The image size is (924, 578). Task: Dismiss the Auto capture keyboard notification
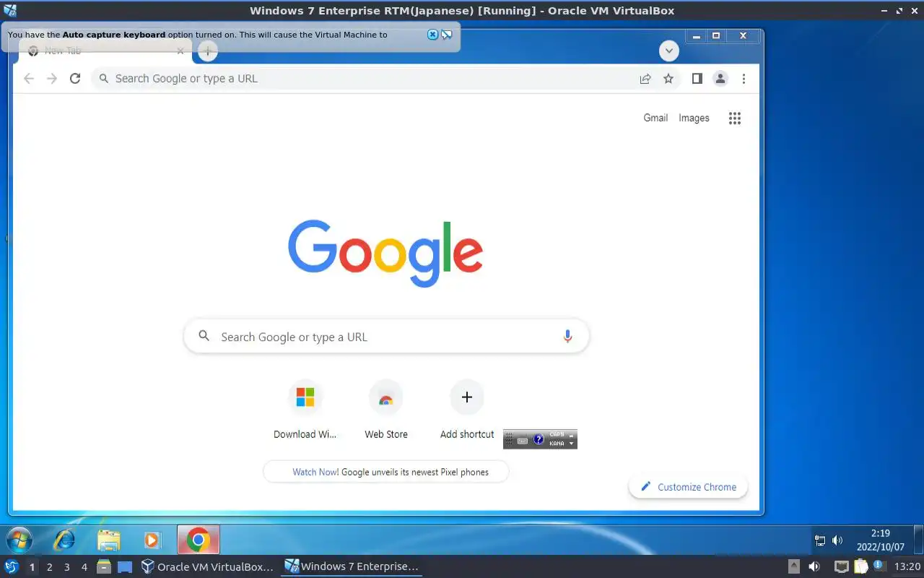click(x=432, y=35)
